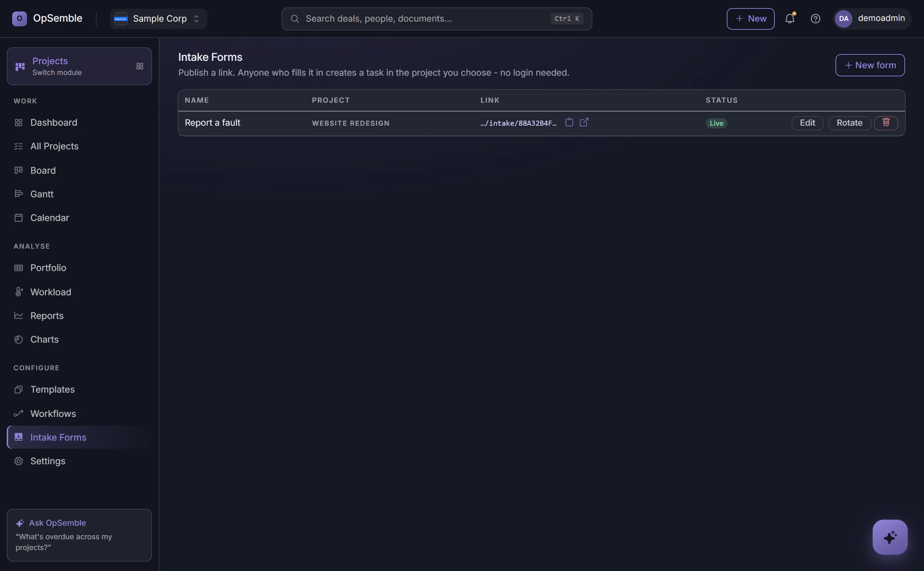Delete the Report a fault form
Image resolution: width=924 pixels, height=571 pixels.
(x=885, y=123)
